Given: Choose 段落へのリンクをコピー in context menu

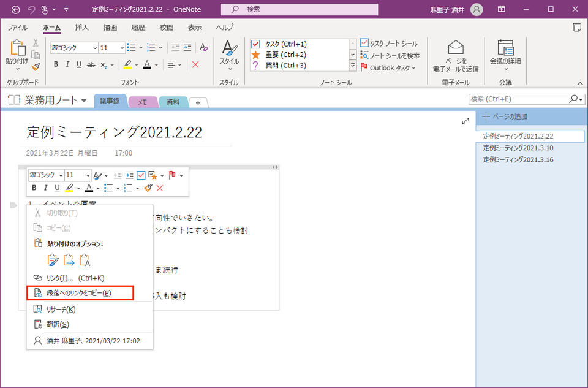Looking at the screenshot, I should (x=80, y=293).
